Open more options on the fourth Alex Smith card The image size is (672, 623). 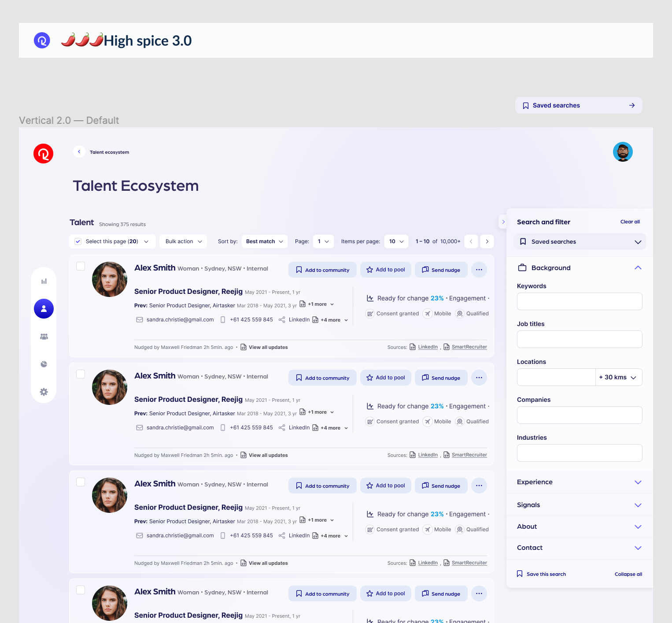[479, 593]
